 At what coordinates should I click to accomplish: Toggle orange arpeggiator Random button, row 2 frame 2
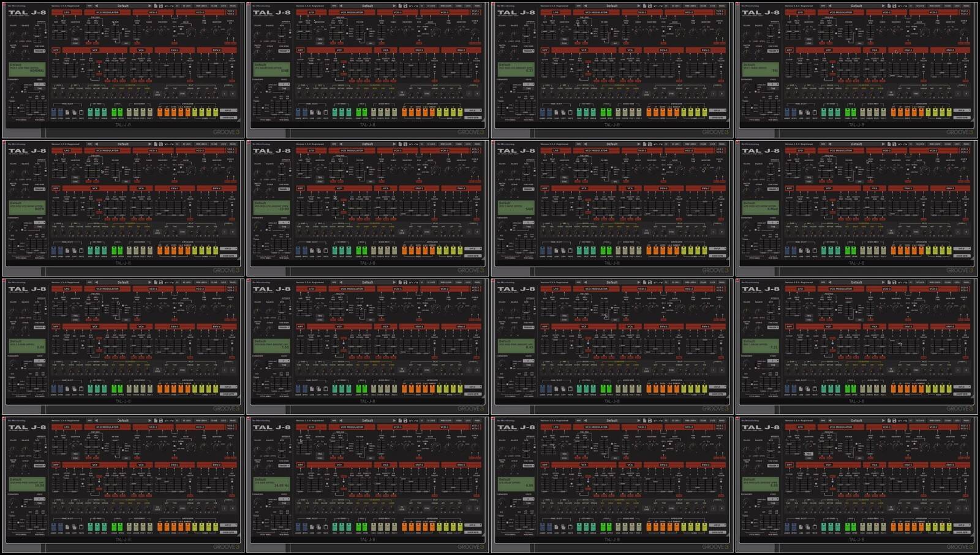point(432,251)
